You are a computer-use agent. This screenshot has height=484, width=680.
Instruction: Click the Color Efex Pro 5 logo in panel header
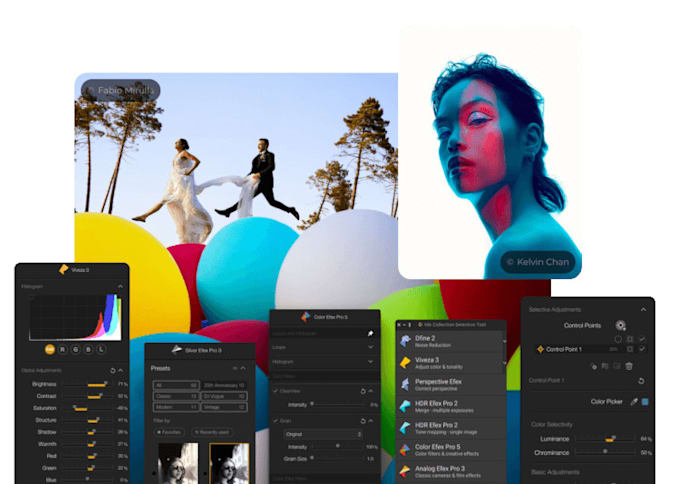pos(306,317)
